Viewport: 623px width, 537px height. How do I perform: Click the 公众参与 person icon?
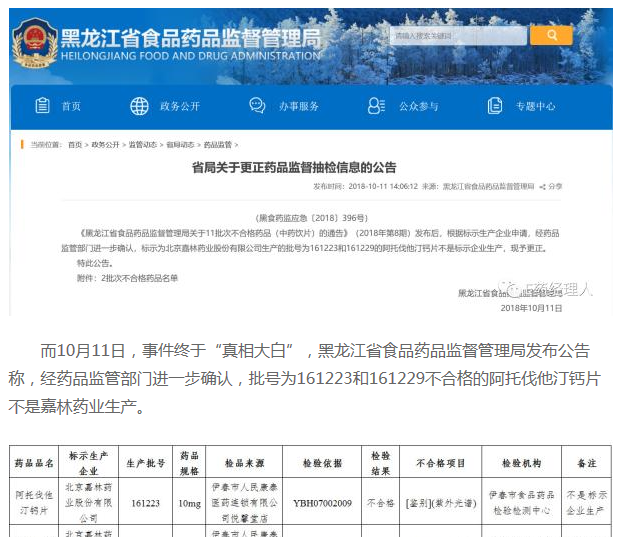pos(376,106)
